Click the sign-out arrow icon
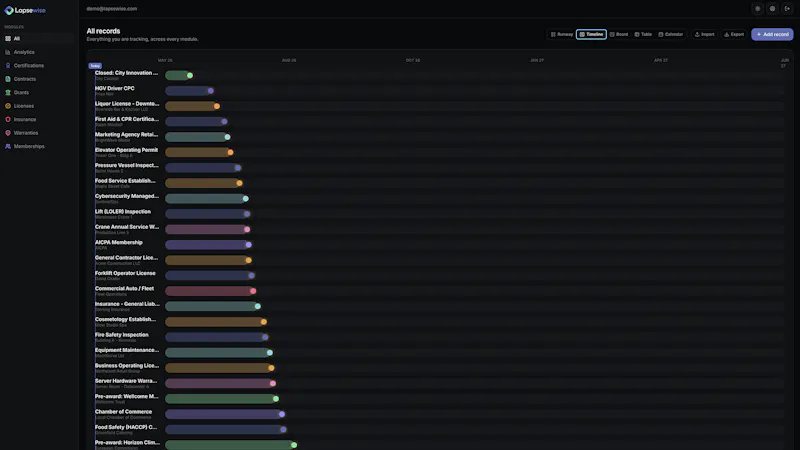The height and width of the screenshot is (450, 800). point(787,9)
